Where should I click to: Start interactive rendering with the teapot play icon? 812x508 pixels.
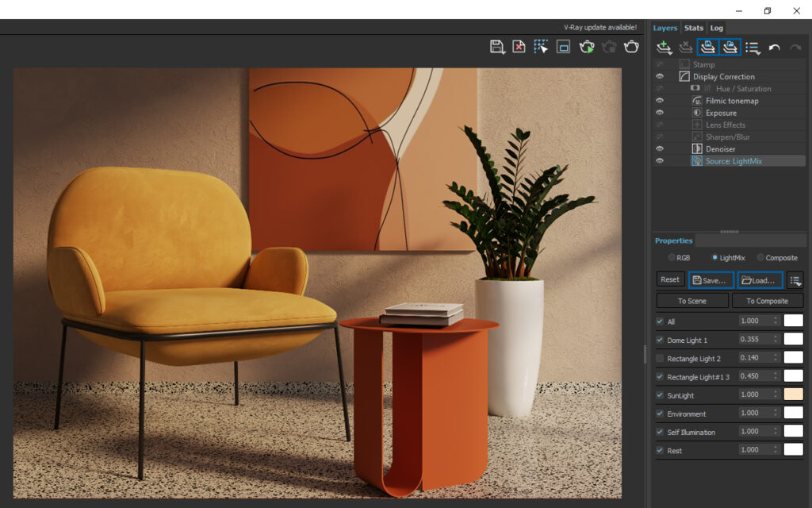587,47
